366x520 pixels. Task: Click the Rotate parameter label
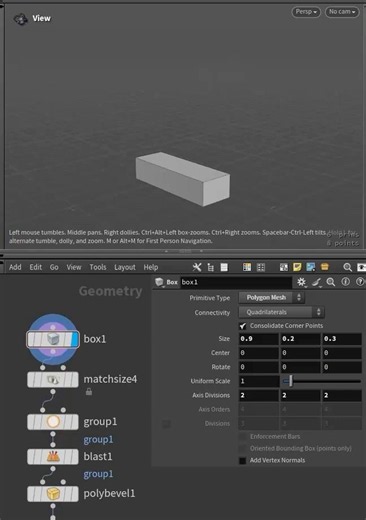[x=221, y=367]
